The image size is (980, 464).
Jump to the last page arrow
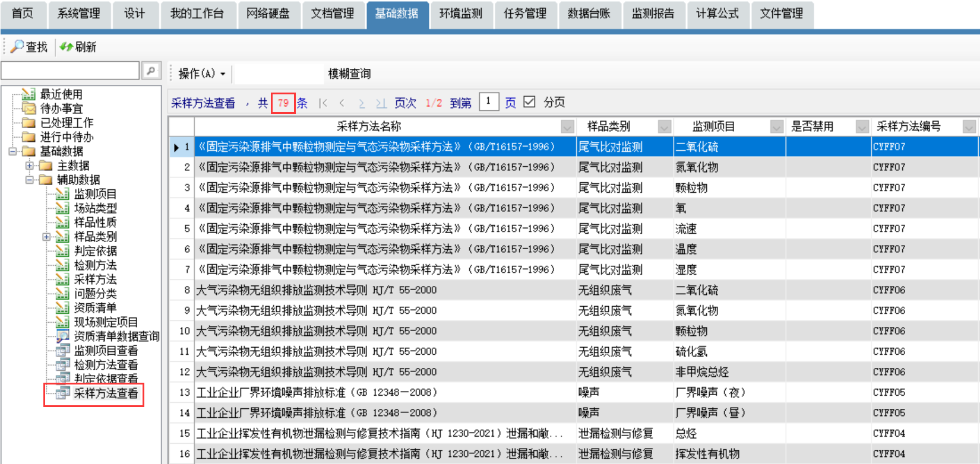click(x=381, y=103)
